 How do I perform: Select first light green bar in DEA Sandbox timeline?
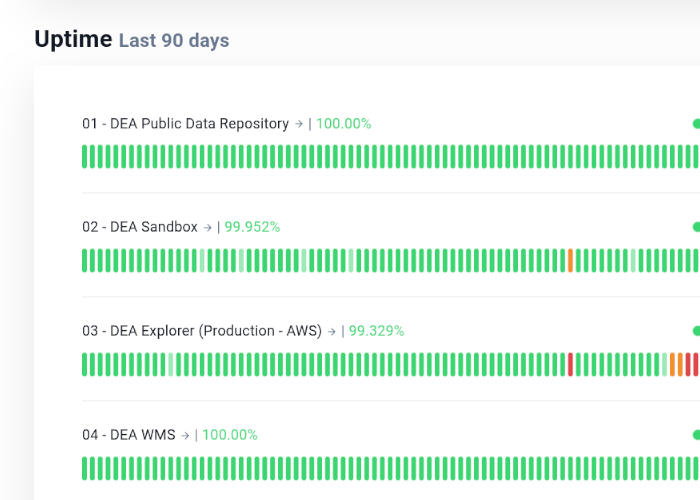coord(202,261)
